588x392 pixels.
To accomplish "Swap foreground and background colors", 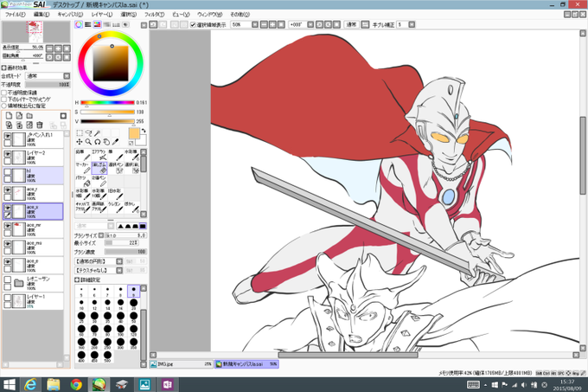I will click(x=144, y=131).
